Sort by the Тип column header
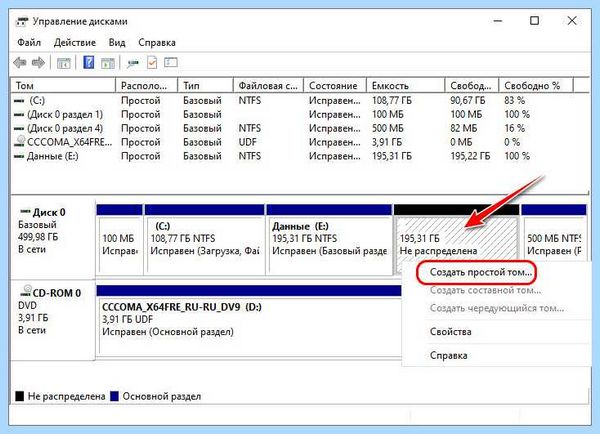Viewport: 600px width, 434px height. coord(205,85)
